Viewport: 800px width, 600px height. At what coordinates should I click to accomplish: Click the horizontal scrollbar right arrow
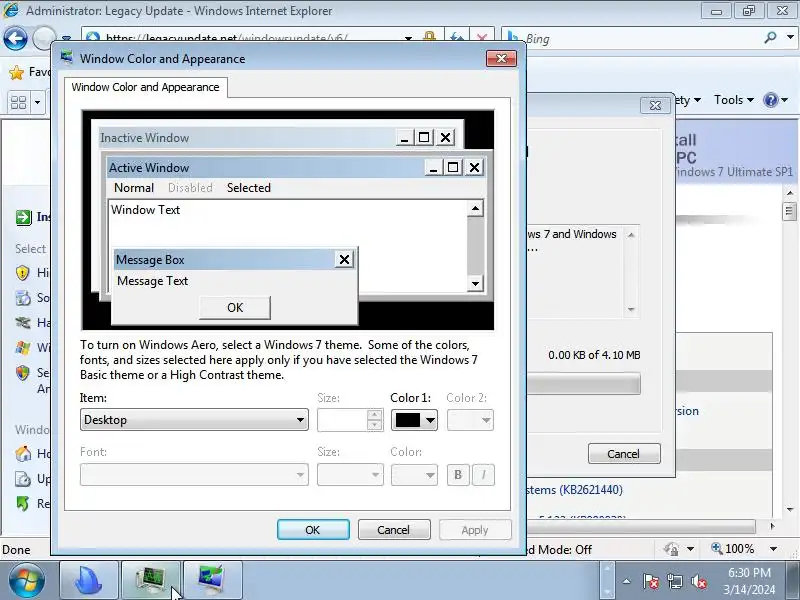point(772,526)
